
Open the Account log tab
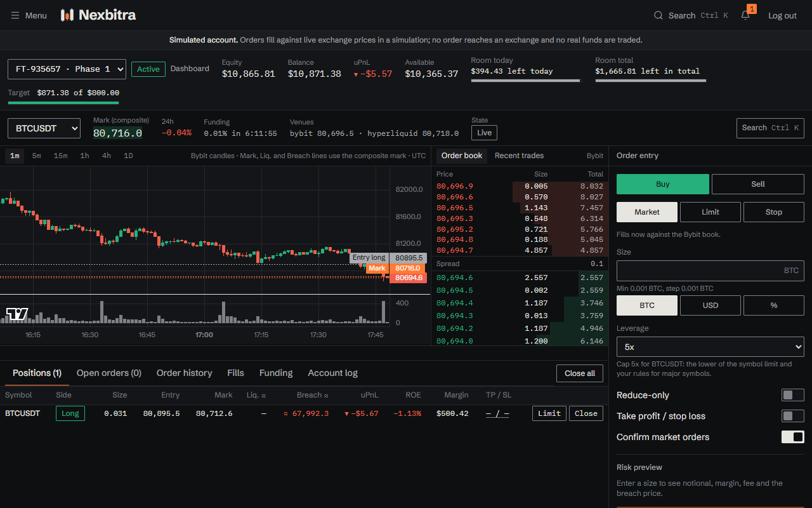(332, 373)
